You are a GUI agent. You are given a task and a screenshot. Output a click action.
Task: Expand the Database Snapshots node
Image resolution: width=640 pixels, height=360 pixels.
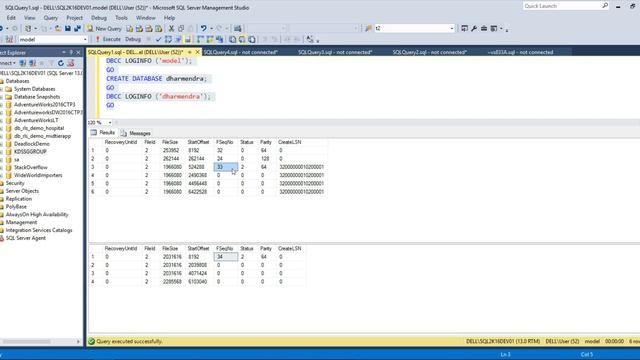point(1,97)
